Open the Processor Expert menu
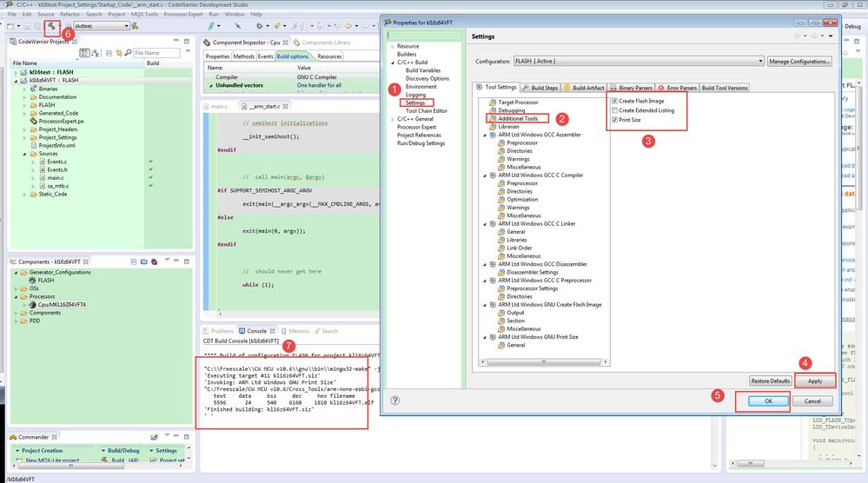The image size is (868, 483). point(183,14)
